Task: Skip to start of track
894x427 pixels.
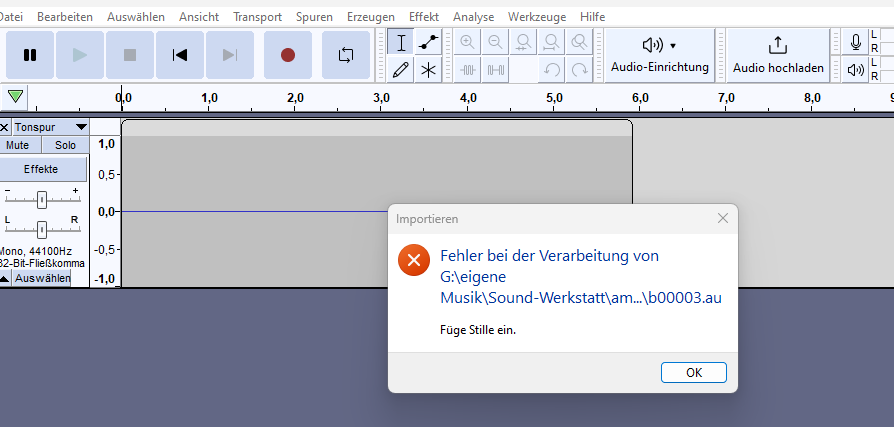Action: [180, 55]
